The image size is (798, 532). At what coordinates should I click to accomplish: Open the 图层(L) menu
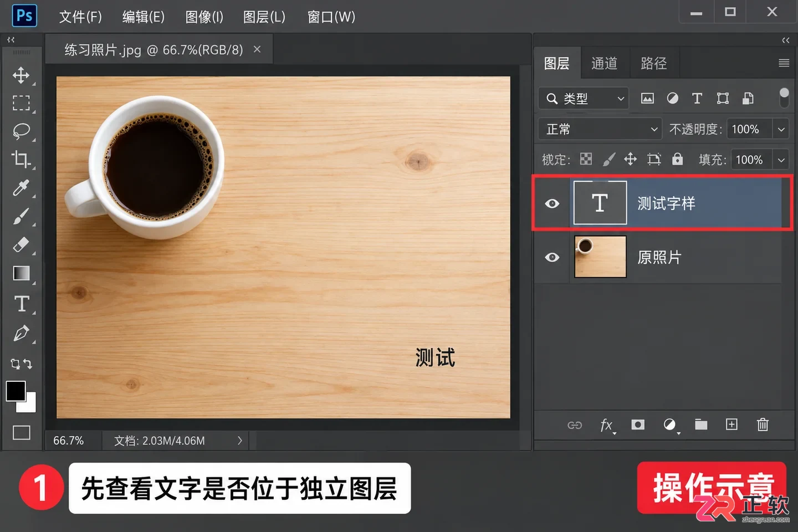click(264, 17)
